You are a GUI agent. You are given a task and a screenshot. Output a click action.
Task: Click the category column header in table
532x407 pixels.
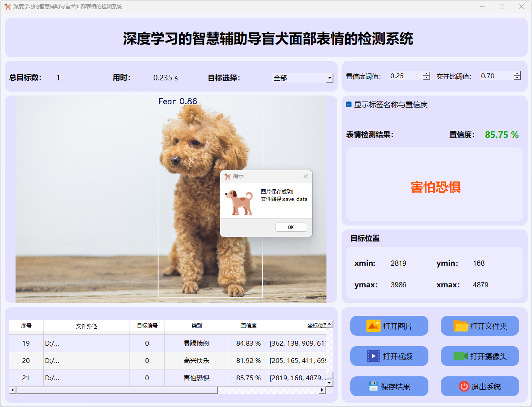196,326
